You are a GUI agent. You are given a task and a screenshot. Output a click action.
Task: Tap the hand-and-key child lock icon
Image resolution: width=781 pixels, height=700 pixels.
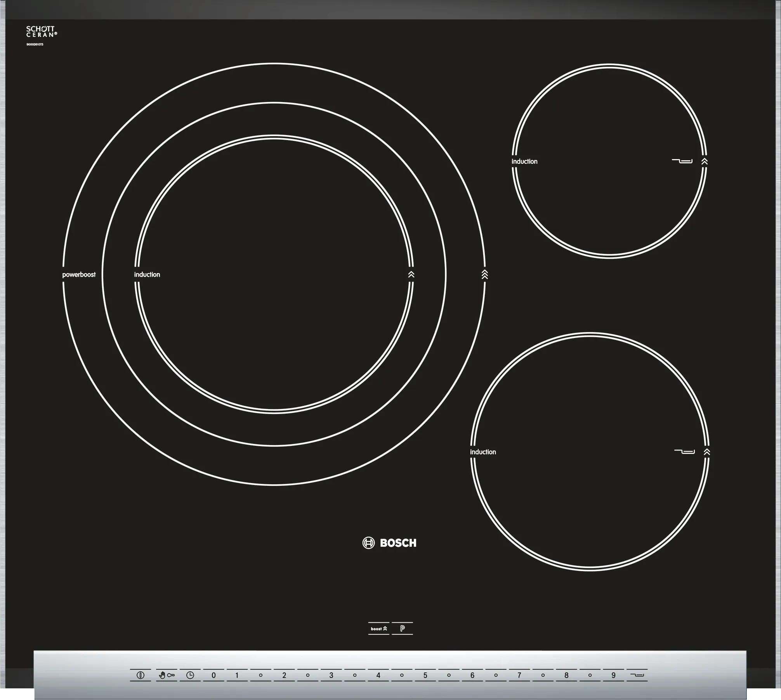(x=167, y=675)
